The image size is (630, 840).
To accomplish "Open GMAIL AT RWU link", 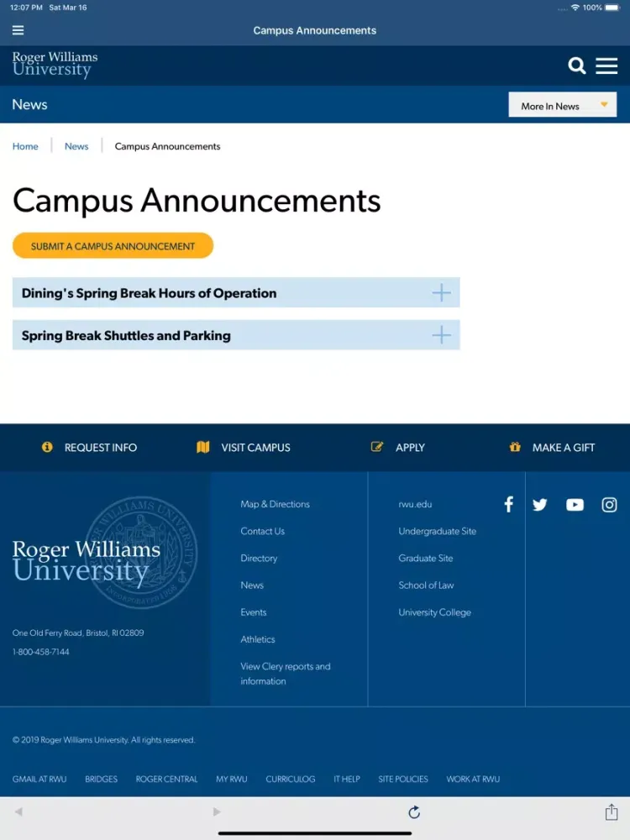I will [39, 779].
